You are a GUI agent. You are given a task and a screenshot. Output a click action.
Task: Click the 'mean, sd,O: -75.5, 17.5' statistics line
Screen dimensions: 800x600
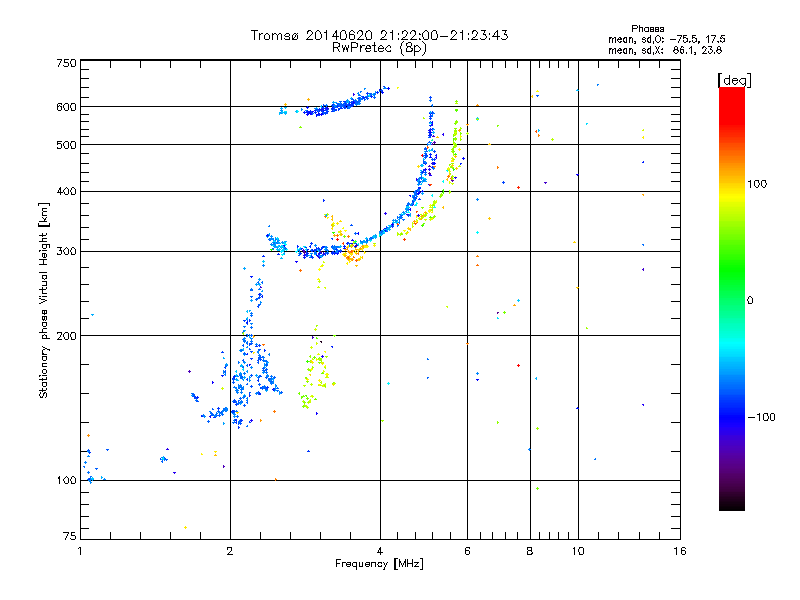667,39
